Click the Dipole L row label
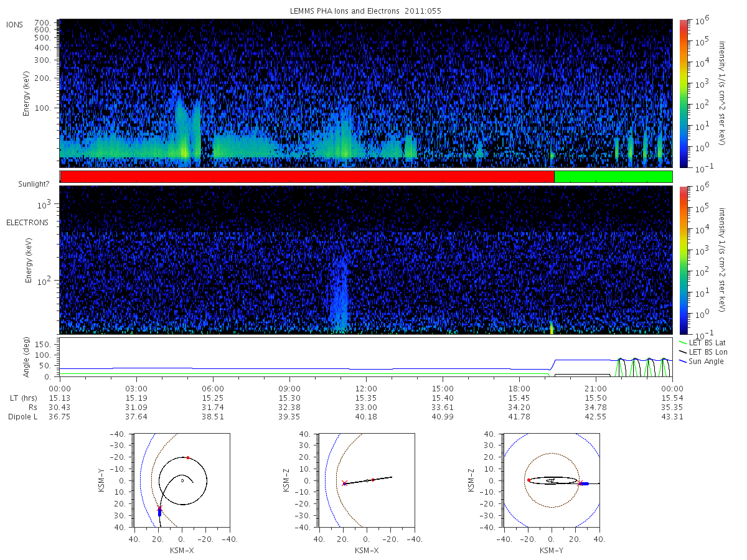 (x=22, y=416)
